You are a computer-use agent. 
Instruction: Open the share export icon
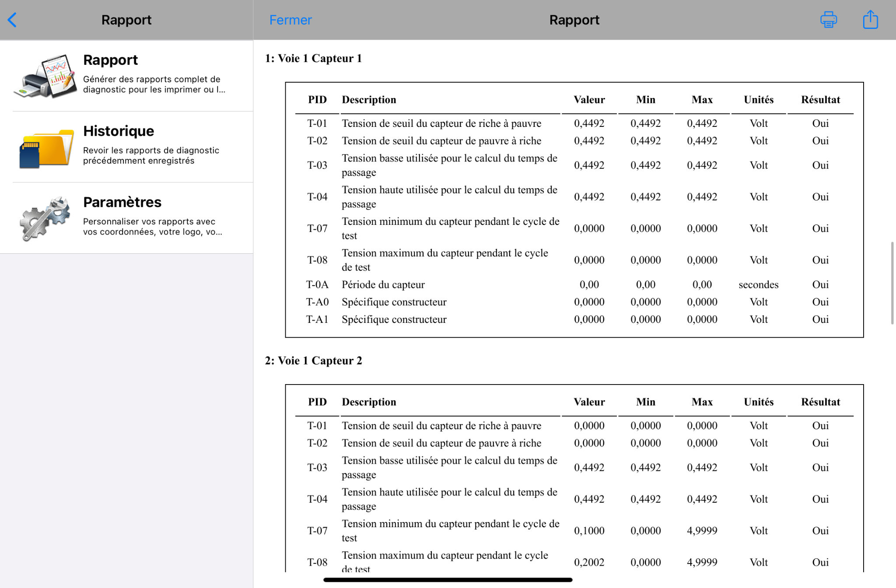pos(870,19)
